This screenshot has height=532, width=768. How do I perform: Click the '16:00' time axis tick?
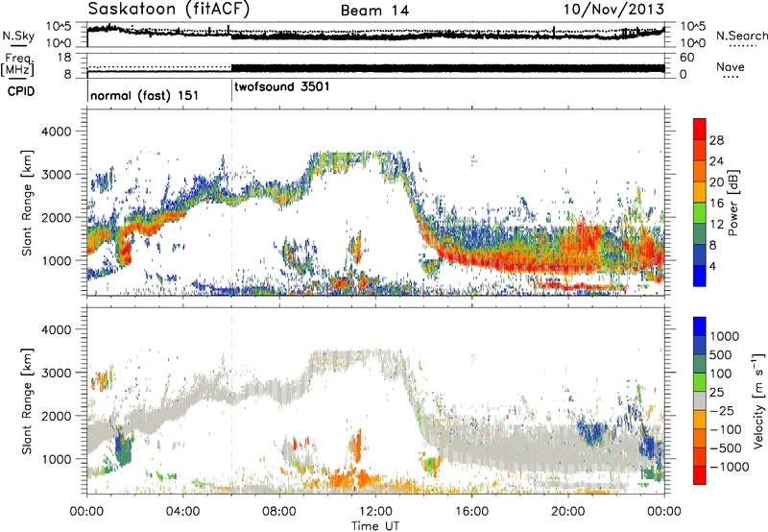tap(471, 512)
